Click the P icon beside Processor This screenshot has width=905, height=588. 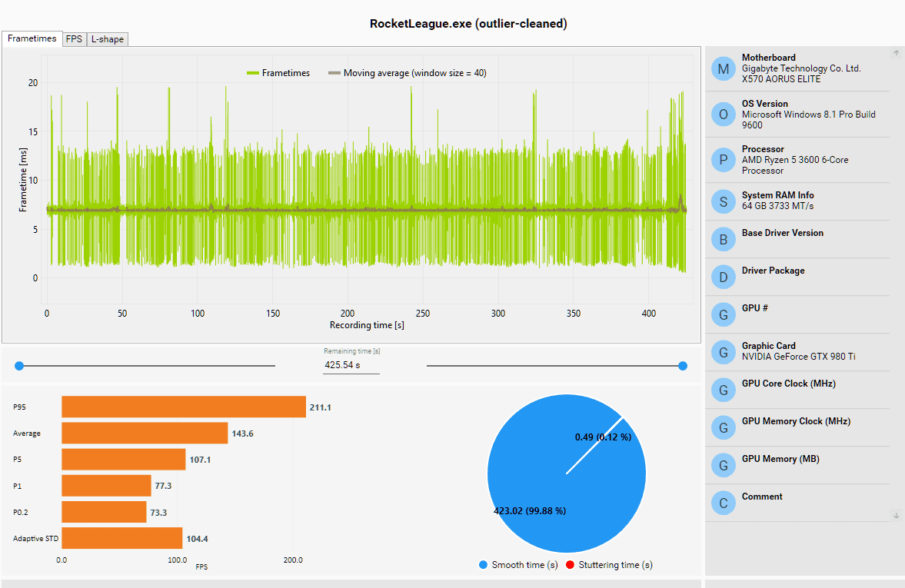coord(724,160)
